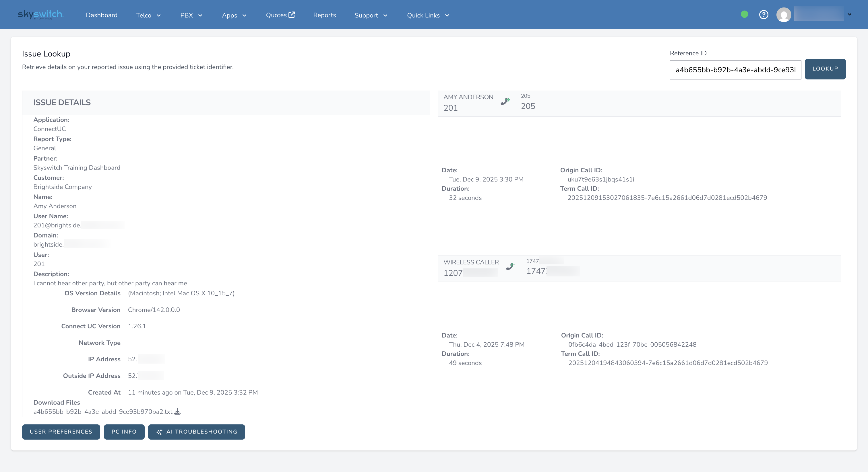Click the date Thu, Dec 4, 2025 7:48 PM
The image size is (868, 472).
pos(487,344)
